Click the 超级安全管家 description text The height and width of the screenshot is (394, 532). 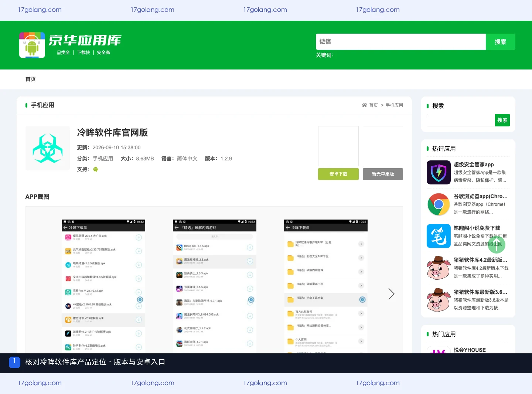coord(480,176)
